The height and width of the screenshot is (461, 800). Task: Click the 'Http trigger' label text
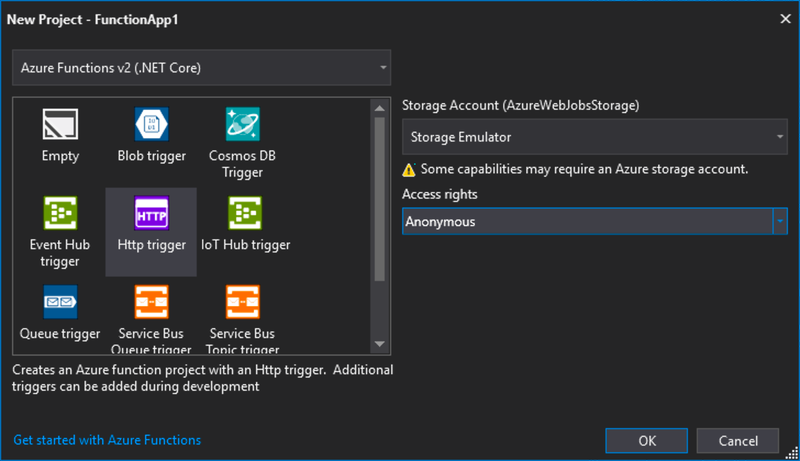click(x=152, y=245)
